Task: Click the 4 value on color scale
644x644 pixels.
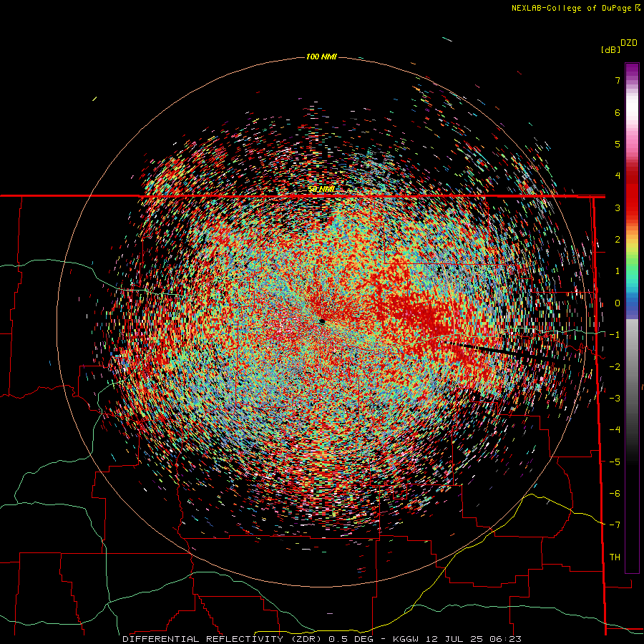Action: pyautogui.click(x=618, y=176)
